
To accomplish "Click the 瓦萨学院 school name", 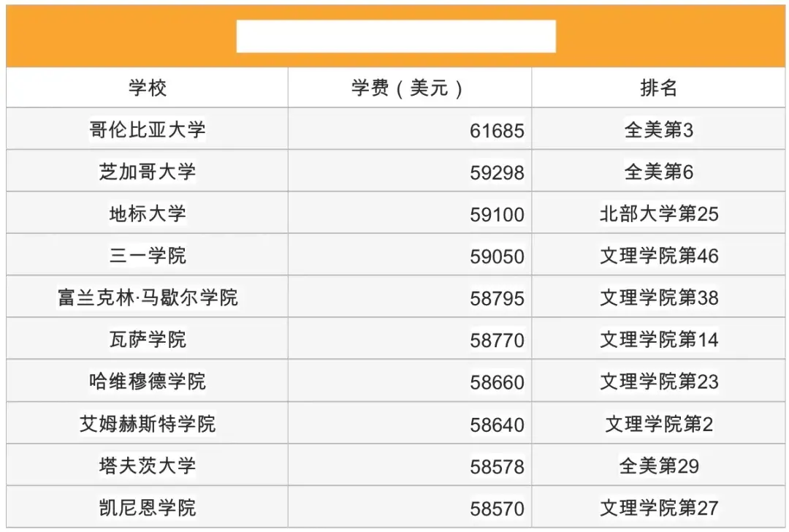I will [x=148, y=339].
